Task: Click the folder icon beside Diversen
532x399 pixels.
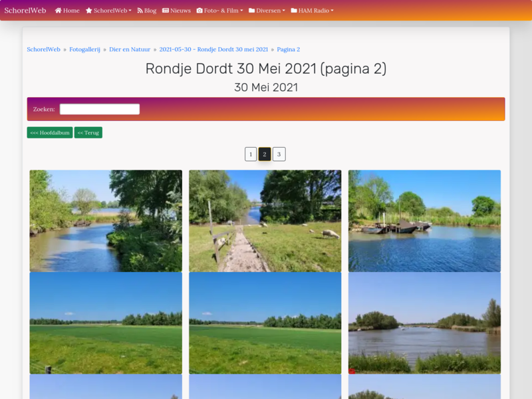Action: click(x=252, y=11)
